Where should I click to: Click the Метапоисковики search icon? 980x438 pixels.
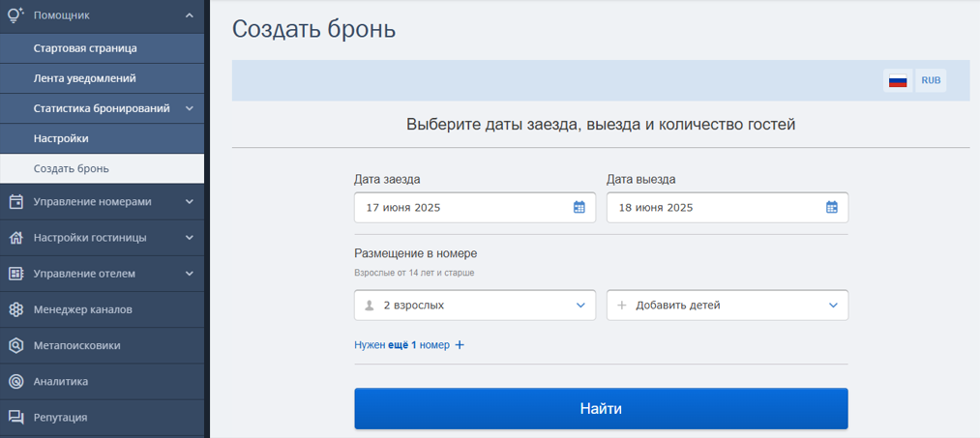(x=16, y=345)
